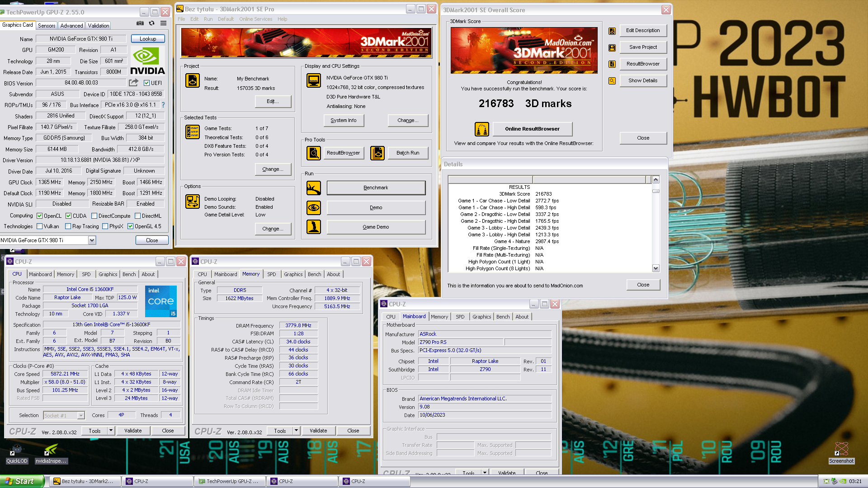Click Details list scrollbar thumb
The image size is (868, 488).
[656, 191]
